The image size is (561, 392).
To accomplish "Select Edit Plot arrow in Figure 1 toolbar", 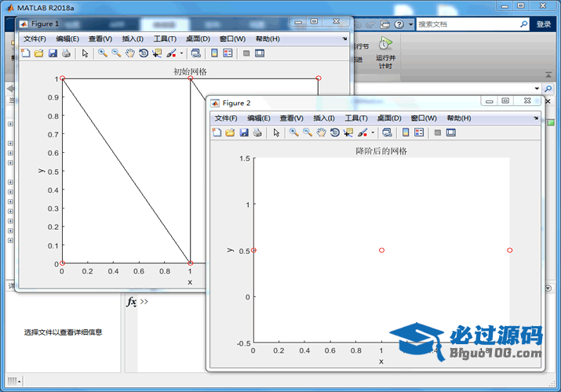I will (85, 53).
